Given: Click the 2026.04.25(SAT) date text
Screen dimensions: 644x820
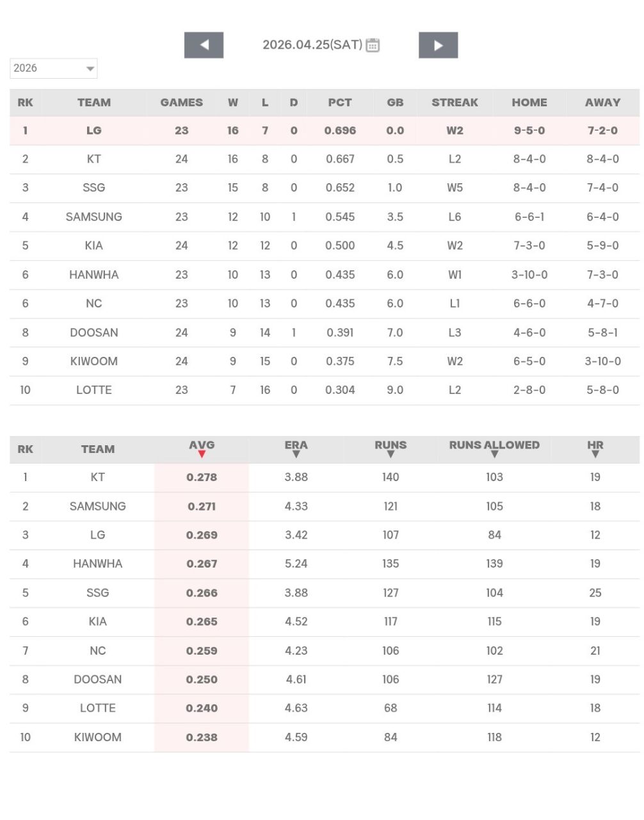Looking at the screenshot, I should (312, 45).
